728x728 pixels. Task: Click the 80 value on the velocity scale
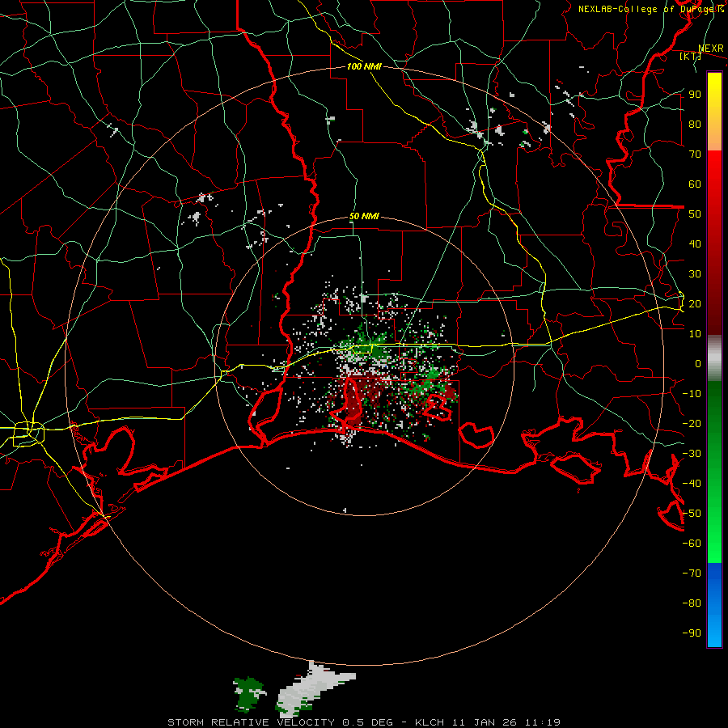(695, 125)
